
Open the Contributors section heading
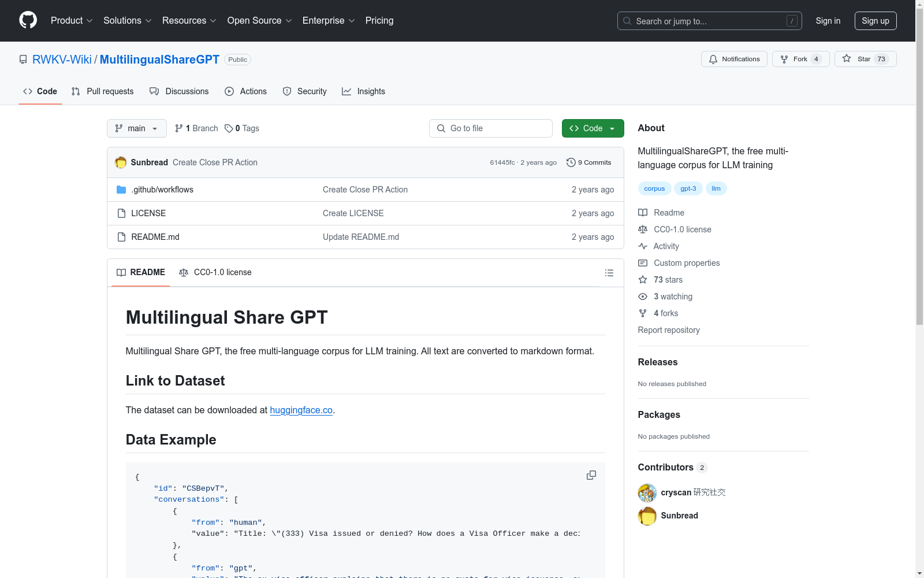click(x=666, y=468)
